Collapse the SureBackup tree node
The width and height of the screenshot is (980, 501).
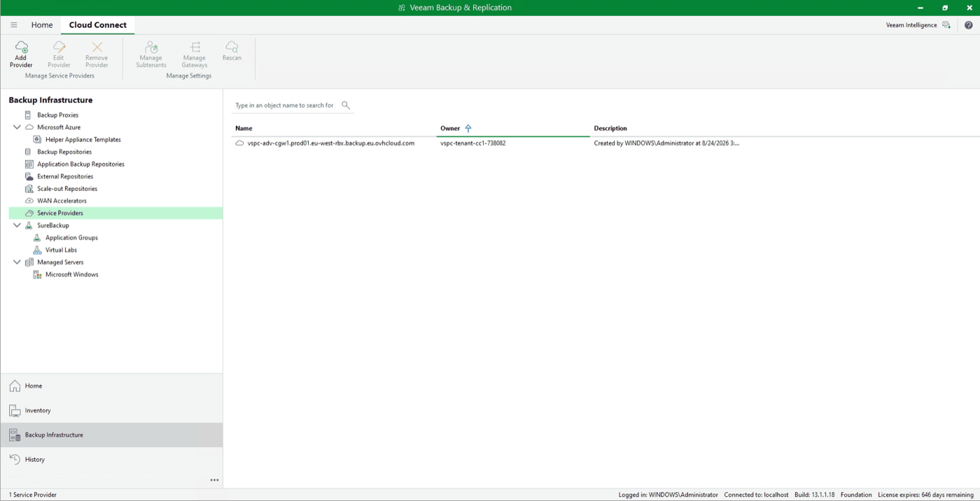click(x=17, y=225)
